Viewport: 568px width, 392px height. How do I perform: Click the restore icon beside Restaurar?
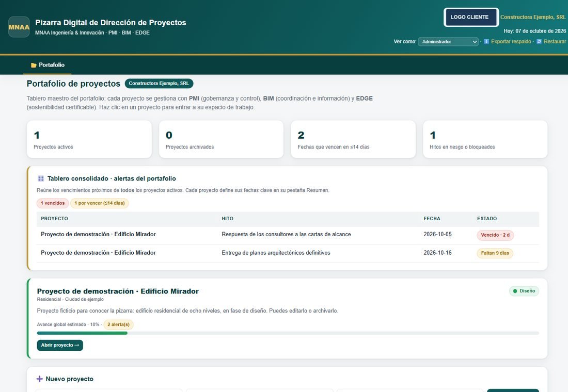pyautogui.click(x=539, y=42)
